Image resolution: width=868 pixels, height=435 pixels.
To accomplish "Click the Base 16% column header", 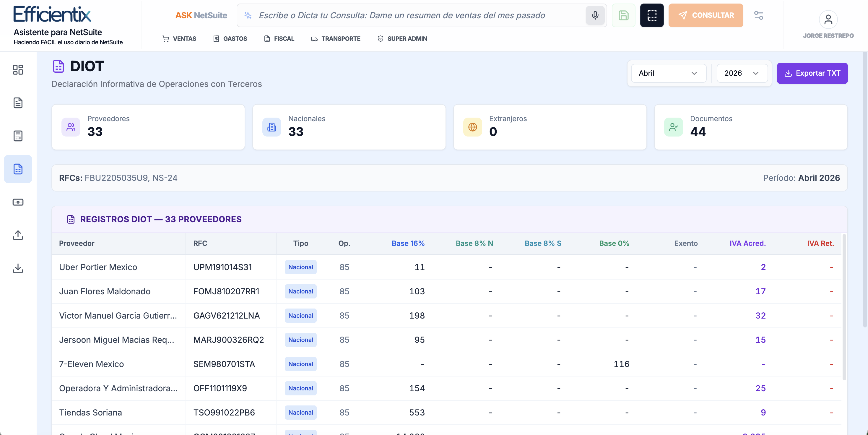I will 408,243.
